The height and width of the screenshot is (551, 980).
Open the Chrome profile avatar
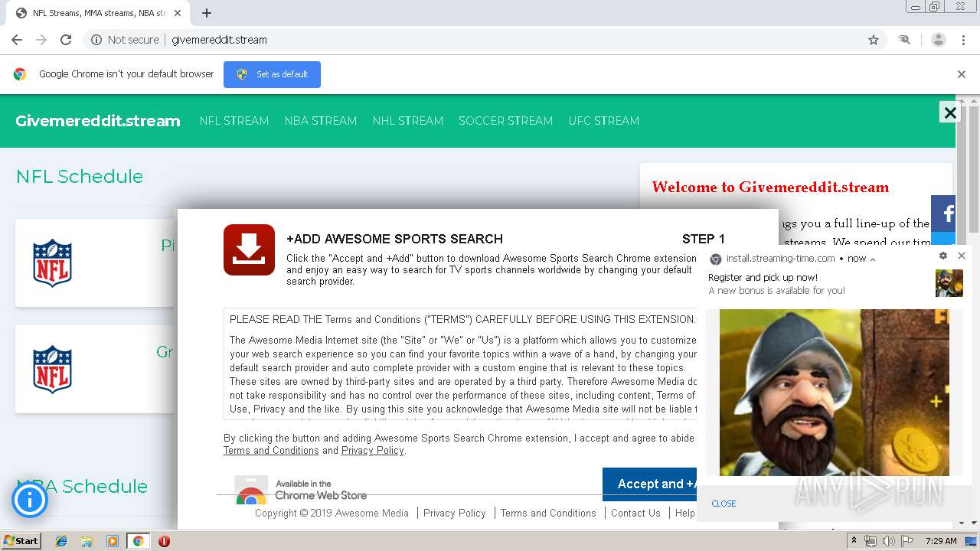tap(939, 40)
